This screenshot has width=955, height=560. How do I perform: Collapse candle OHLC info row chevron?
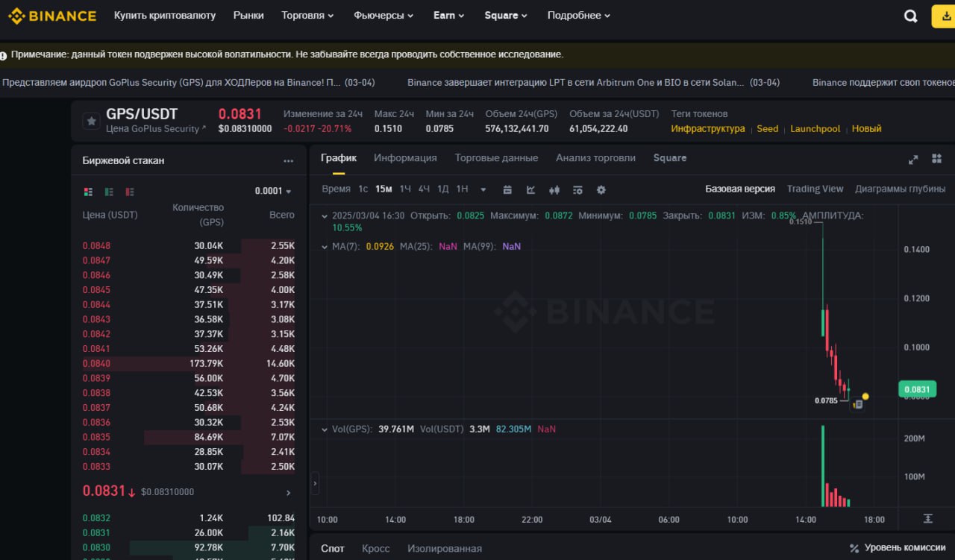pyautogui.click(x=325, y=215)
